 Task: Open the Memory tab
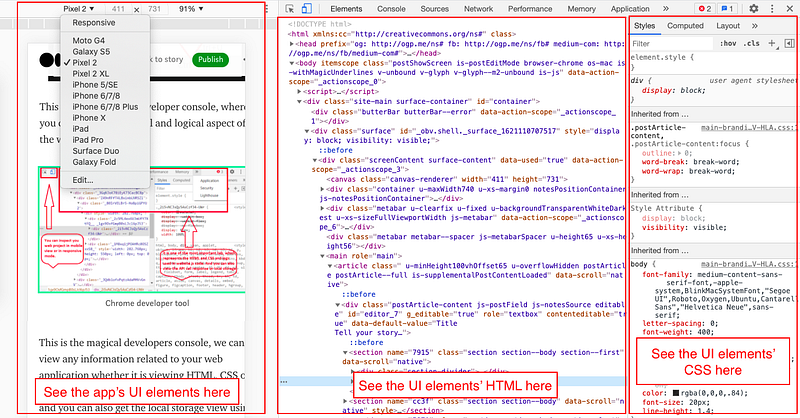point(581,9)
